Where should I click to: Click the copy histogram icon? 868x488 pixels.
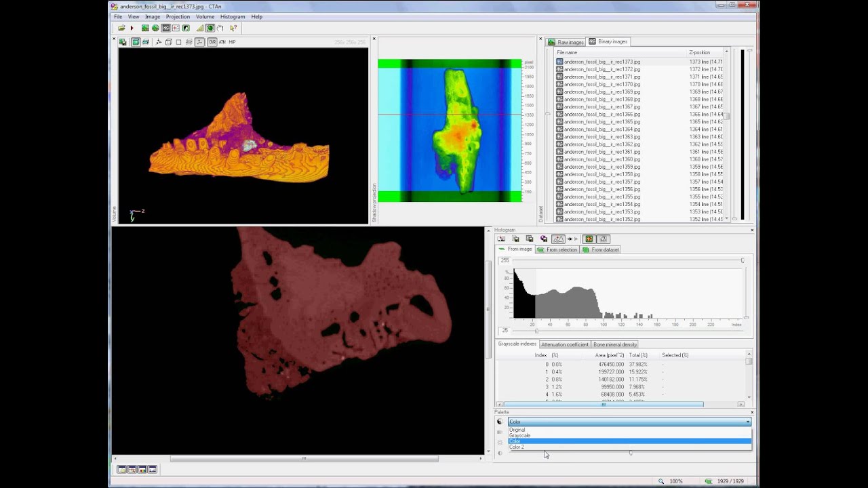point(530,239)
